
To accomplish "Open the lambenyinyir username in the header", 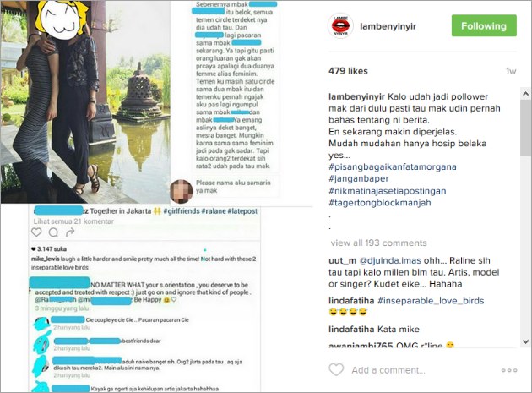I will [388, 26].
